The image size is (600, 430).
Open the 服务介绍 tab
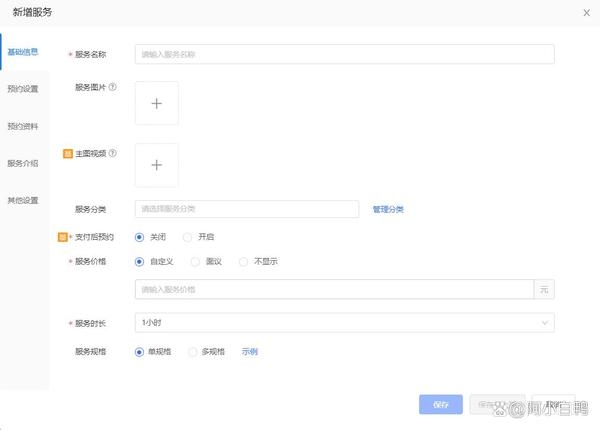23,163
